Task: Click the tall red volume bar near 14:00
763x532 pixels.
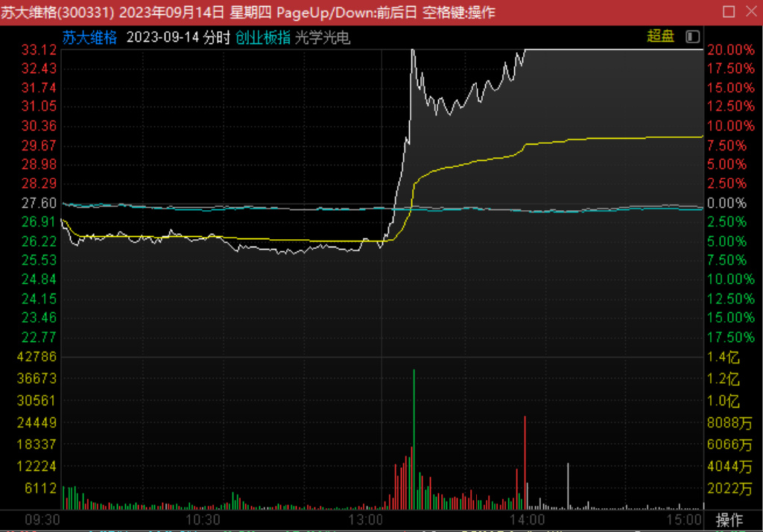Action: pos(525,462)
